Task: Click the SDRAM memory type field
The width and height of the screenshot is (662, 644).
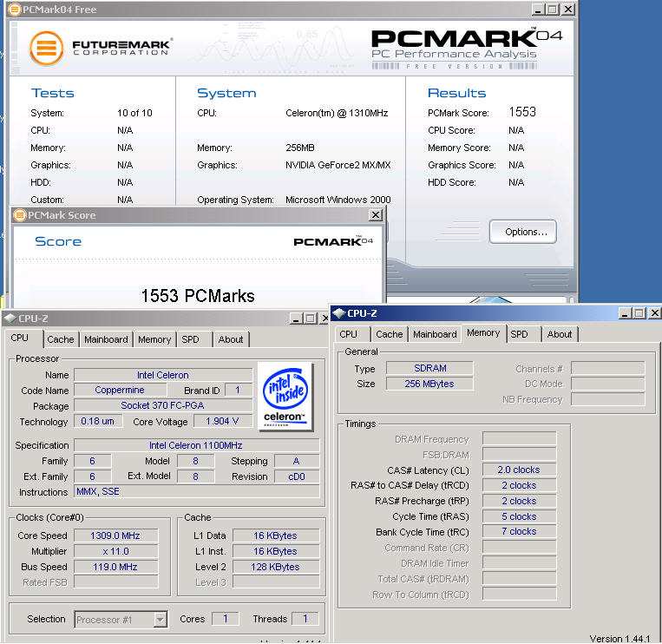Action: click(429, 368)
